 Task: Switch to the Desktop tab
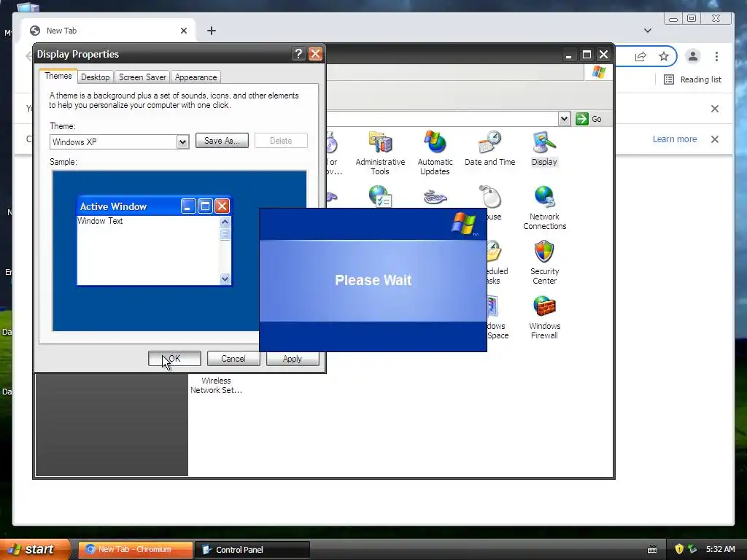click(x=96, y=77)
